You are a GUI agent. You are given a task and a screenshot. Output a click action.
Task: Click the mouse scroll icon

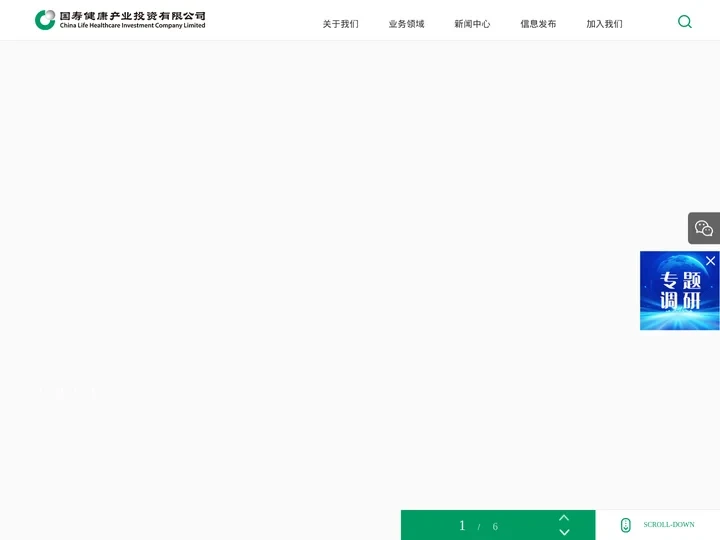(x=625, y=525)
